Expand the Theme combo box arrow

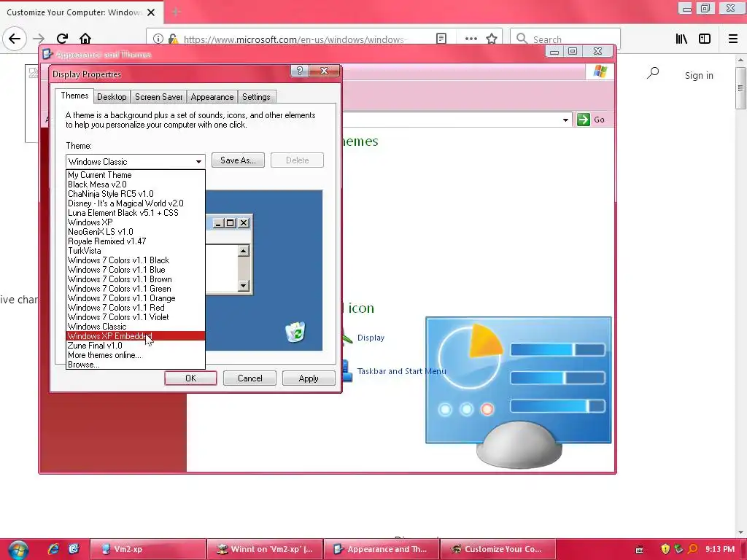[198, 161]
